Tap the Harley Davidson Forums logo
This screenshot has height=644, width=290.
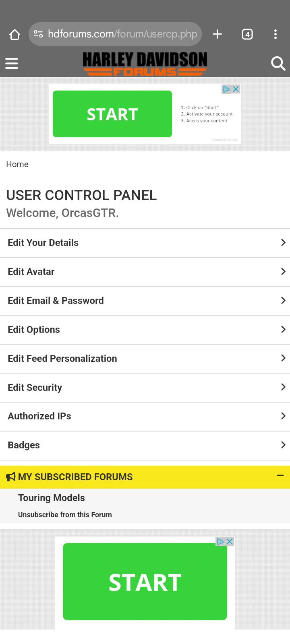coord(145,64)
